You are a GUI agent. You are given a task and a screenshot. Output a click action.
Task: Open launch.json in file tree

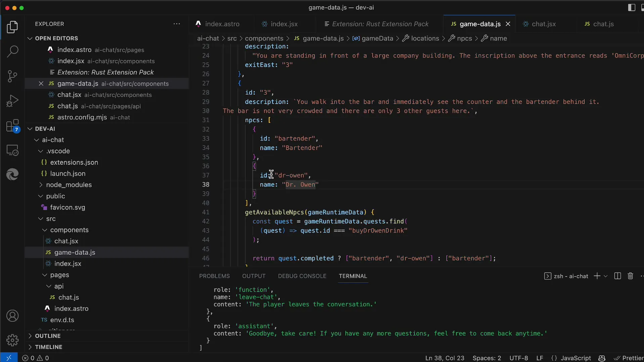pos(106,174)
